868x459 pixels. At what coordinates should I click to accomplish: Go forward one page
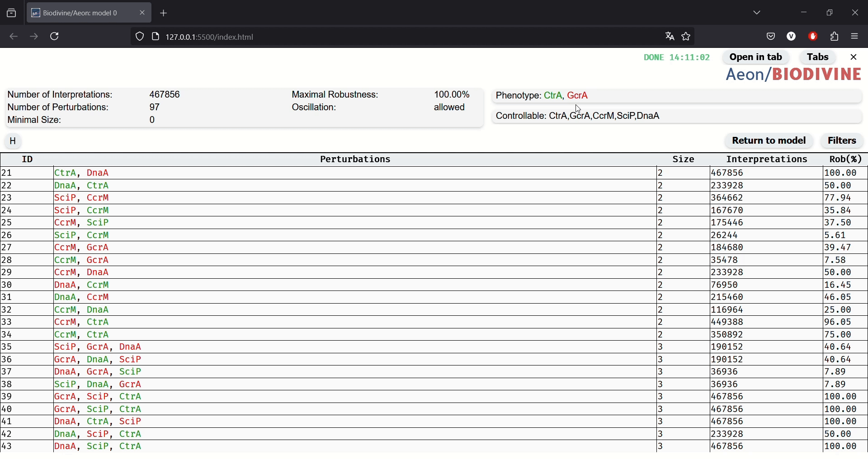click(34, 37)
